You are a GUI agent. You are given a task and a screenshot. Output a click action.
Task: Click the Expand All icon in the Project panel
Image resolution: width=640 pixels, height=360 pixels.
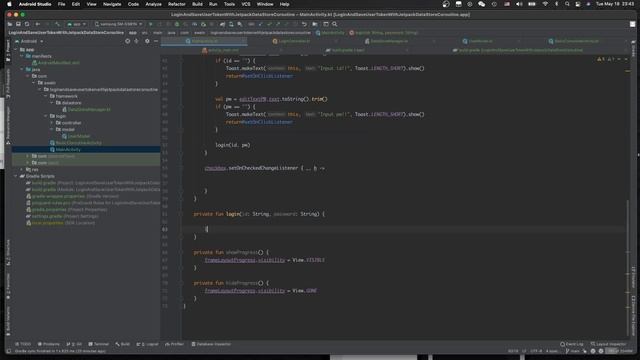click(x=136, y=41)
